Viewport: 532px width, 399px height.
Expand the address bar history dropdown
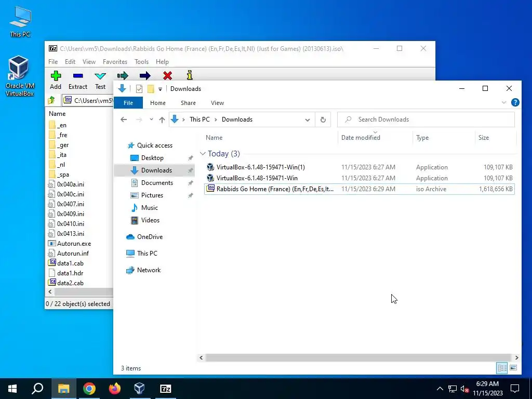click(x=308, y=119)
